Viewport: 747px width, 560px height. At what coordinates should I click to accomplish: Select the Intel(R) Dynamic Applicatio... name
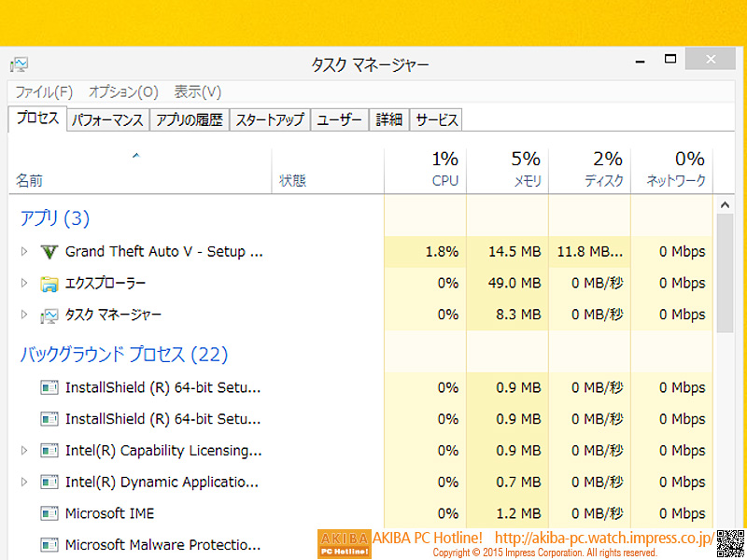(162, 482)
